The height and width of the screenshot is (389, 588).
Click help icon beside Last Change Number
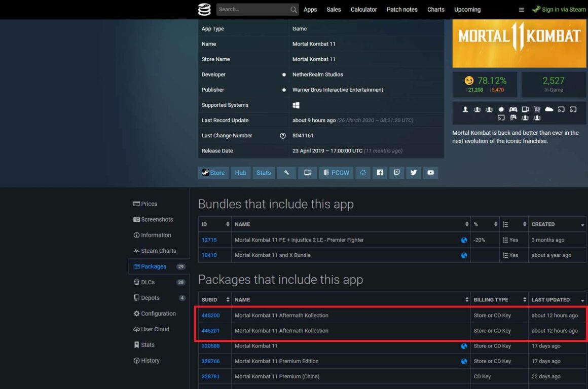pos(283,136)
